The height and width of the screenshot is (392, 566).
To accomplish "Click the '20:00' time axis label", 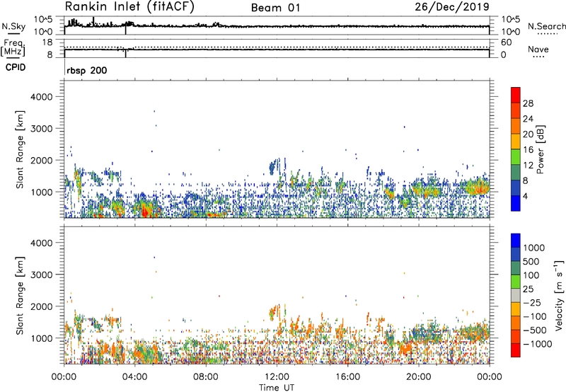I will [x=419, y=377].
